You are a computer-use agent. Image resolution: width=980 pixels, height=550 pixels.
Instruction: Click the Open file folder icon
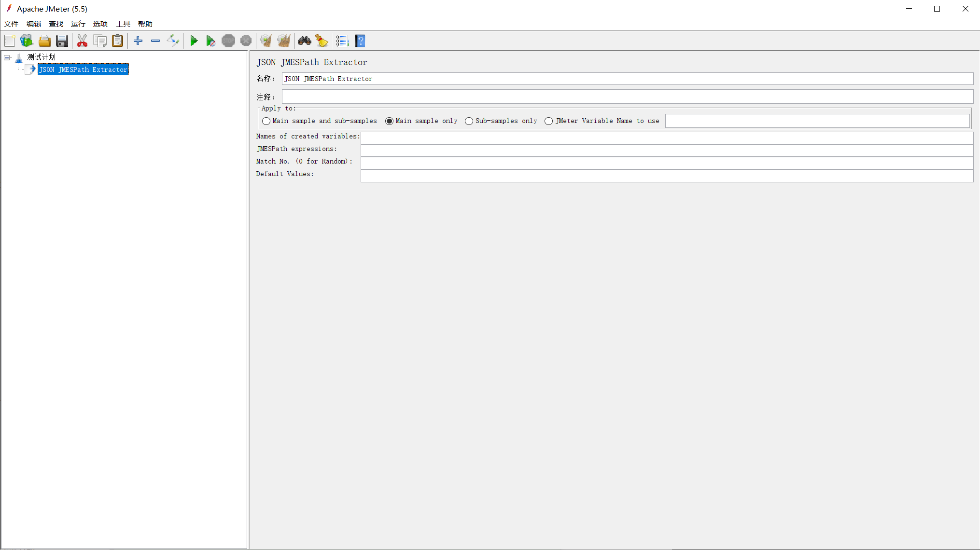44,41
